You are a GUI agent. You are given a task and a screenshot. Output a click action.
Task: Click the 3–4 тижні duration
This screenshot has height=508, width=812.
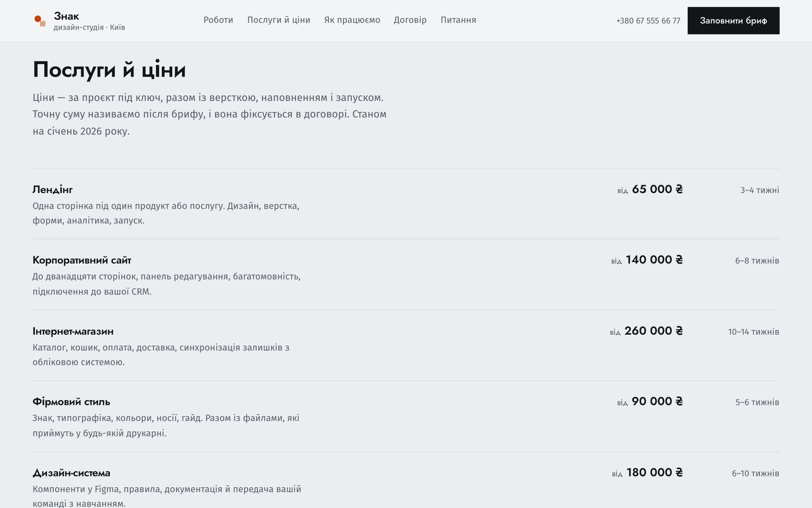(x=760, y=190)
